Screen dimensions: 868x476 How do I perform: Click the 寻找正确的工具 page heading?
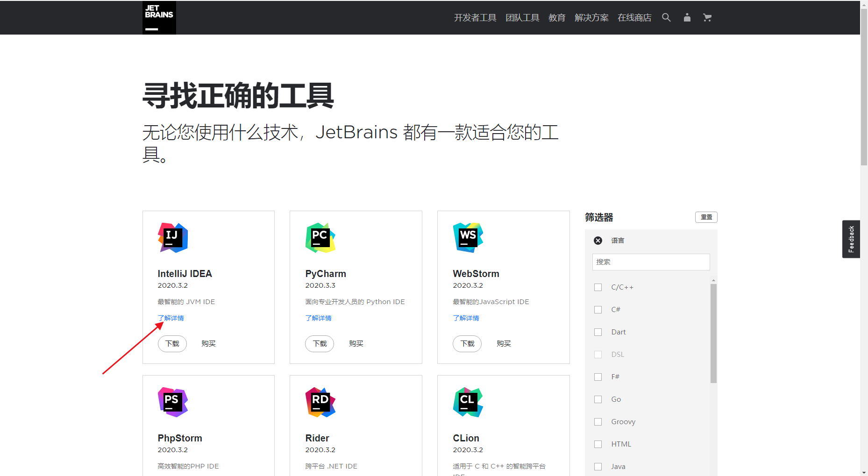(x=238, y=96)
